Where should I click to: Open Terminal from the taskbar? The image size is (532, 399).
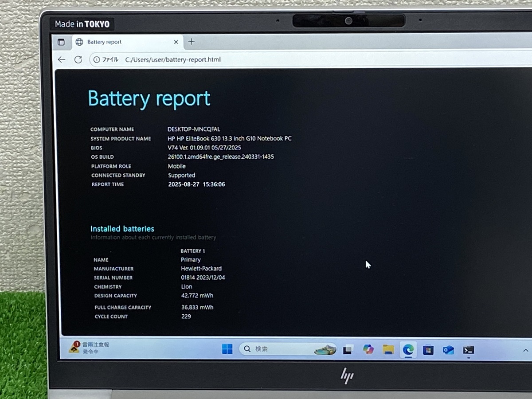point(468,350)
